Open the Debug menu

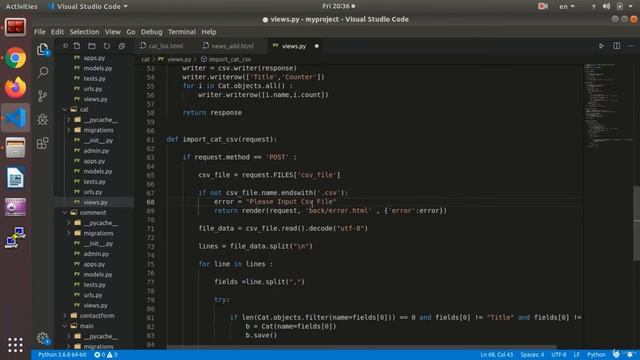(151, 32)
